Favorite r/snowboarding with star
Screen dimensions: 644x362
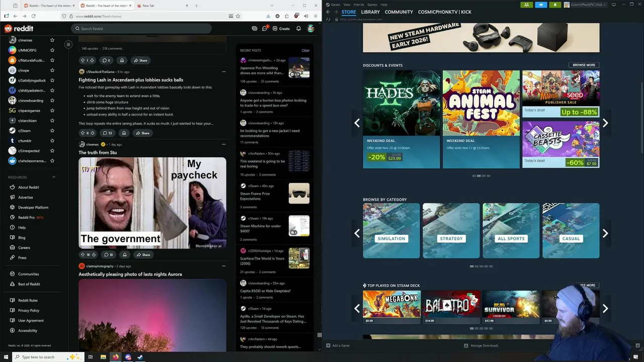click(x=52, y=101)
